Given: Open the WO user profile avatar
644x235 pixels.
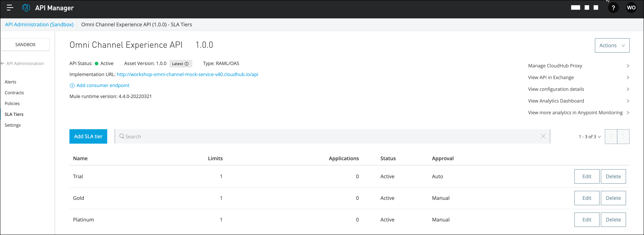Looking at the screenshot, I should pos(631,8).
